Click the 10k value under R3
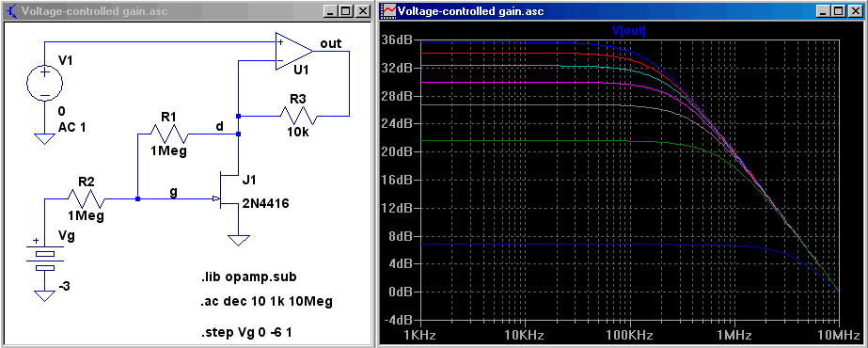868x348 pixels. (298, 134)
